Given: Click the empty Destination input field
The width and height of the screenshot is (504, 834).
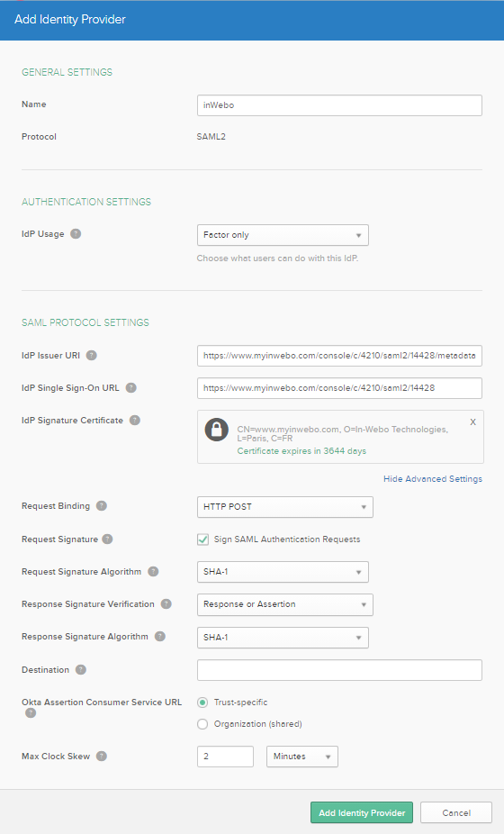Looking at the screenshot, I should tap(339, 670).
